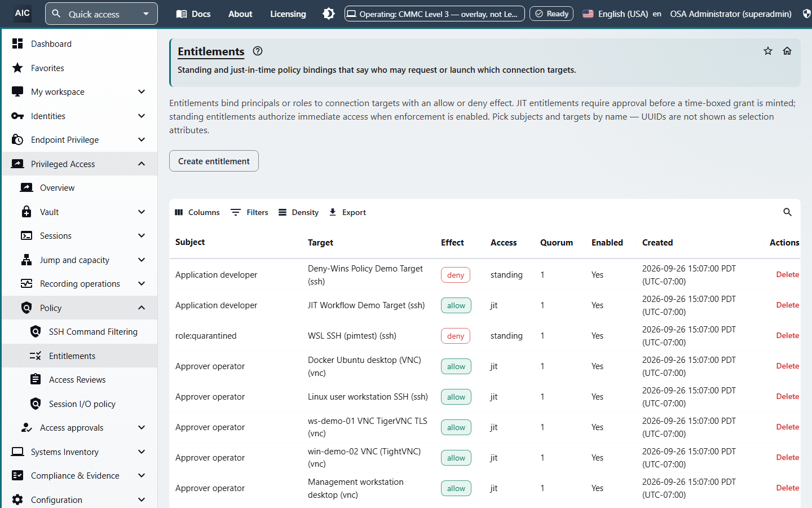Click the AIC logo icon
Image resolution: width=812 pixels, height=508 pixels.
coord(23,13)
